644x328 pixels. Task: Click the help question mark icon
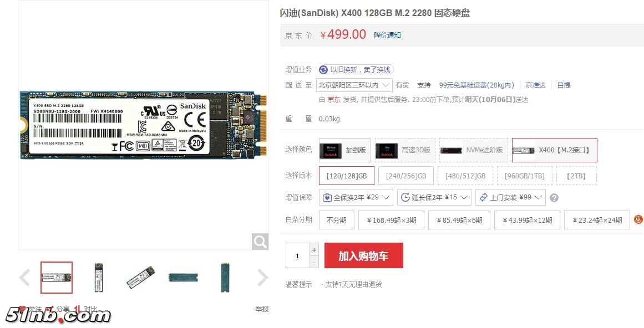[x=554, y=198]
